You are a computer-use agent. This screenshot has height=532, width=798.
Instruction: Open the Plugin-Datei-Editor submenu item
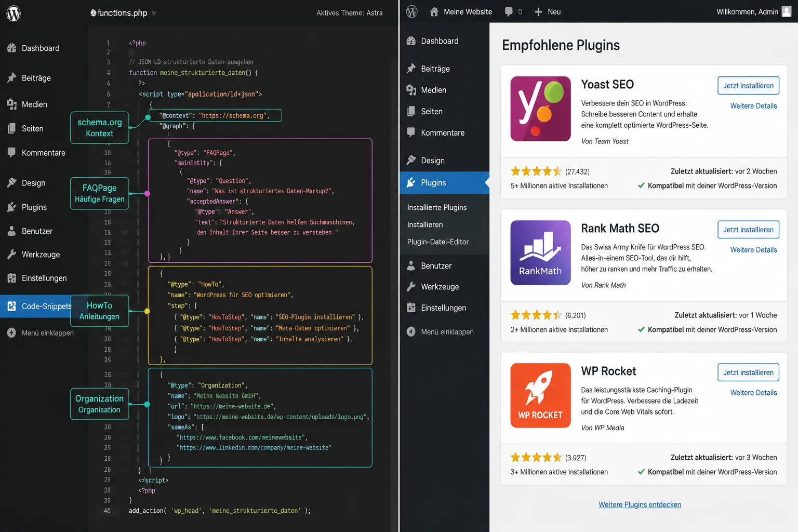[438, 242]
